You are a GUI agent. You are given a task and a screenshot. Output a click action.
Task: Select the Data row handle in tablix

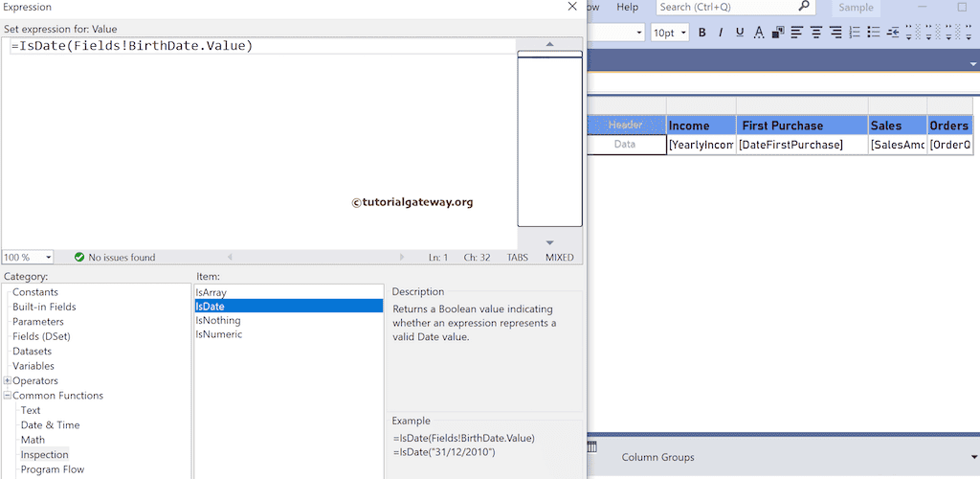tap(626, 145)
